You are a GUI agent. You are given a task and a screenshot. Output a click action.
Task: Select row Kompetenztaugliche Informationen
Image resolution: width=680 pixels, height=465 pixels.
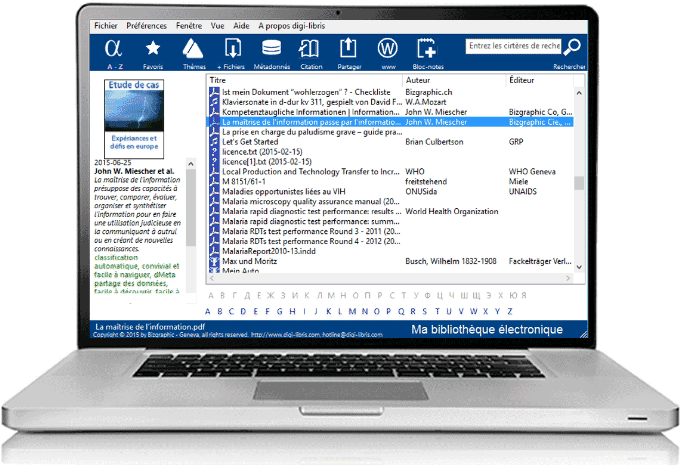(x=390, y=112)
